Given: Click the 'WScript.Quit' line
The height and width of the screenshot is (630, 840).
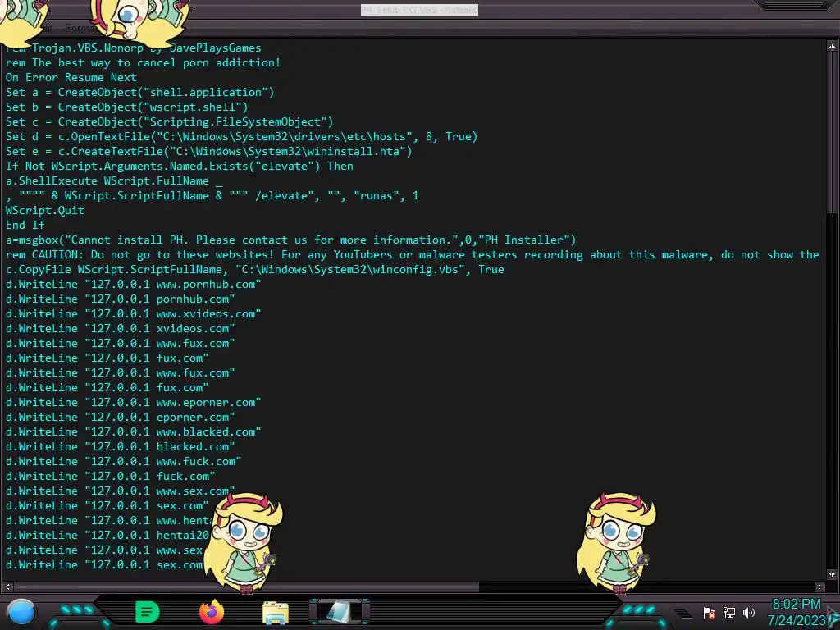Looking at the screenshot, I should [45, 210].
